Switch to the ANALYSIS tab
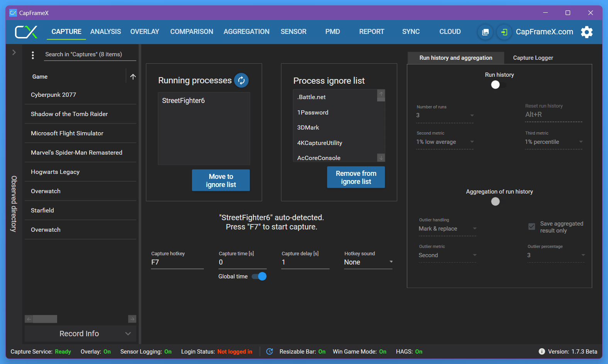The width and height of the screenshot is (608, 364). 105,32
